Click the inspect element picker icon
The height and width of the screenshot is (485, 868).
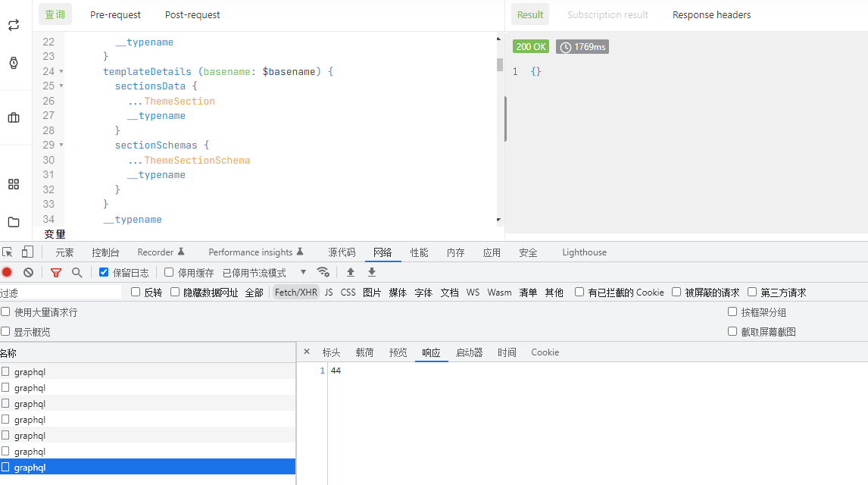[x=8, y=252]
